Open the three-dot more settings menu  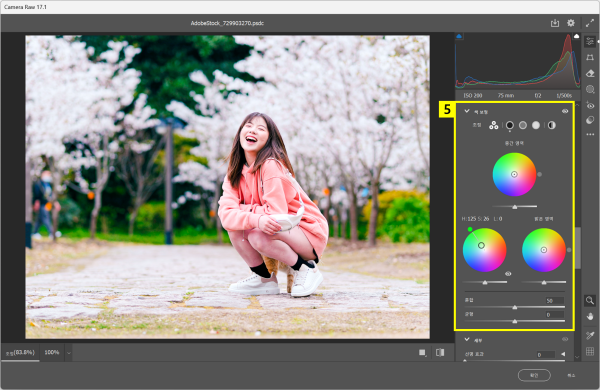[590, 134]
